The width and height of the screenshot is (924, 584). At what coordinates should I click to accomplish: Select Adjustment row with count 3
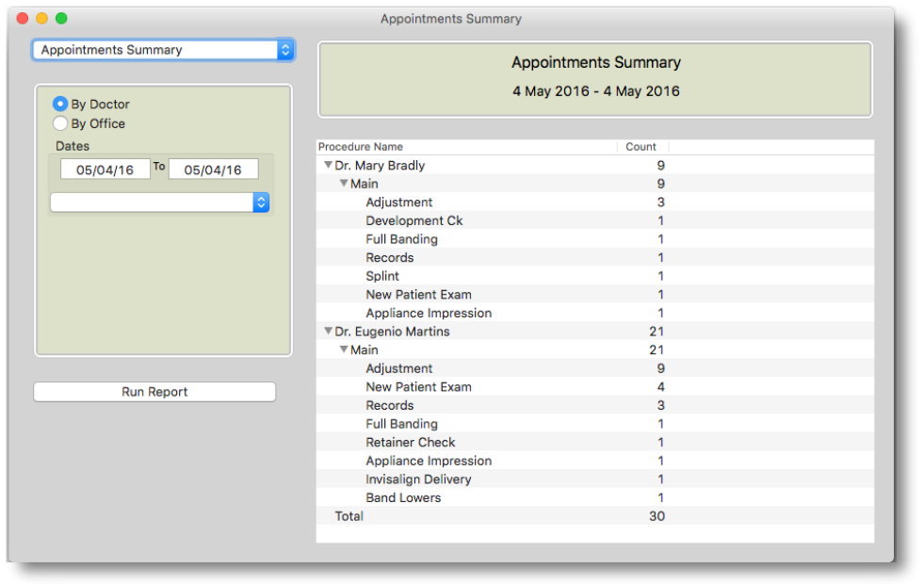click(x=595, y=203)
